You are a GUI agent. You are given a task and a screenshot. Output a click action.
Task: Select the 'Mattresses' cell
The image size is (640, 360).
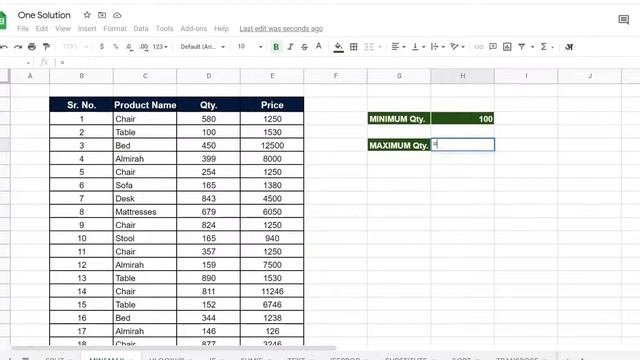(145, 212)
